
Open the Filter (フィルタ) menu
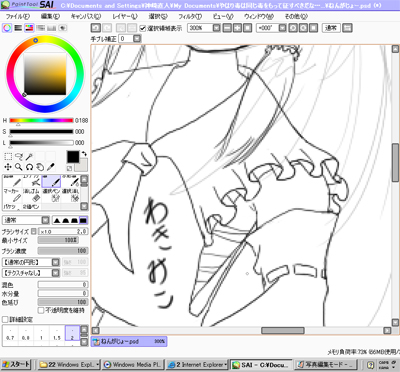tap(190, 16)
